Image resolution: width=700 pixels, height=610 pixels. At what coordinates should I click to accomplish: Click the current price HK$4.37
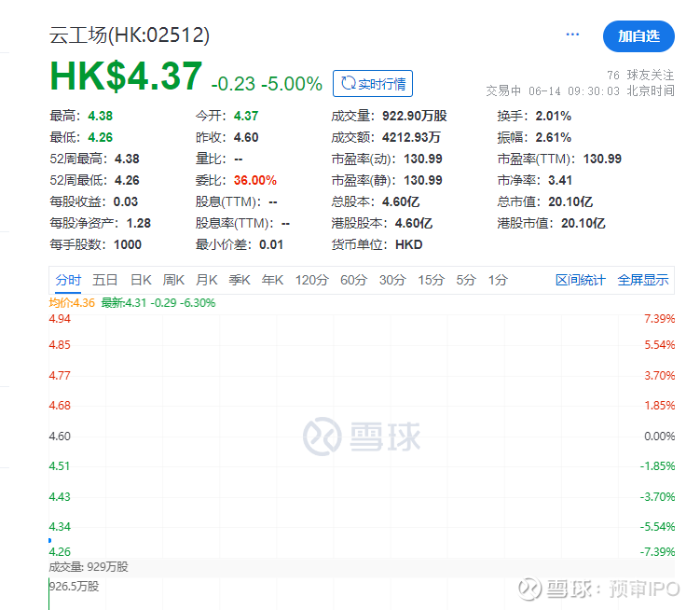click(x=126, y=76)
